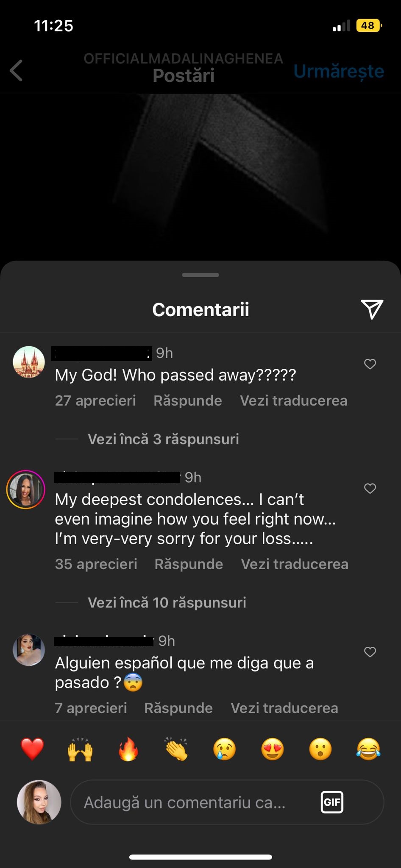Tap the back arrow icon

pos(17,70)
